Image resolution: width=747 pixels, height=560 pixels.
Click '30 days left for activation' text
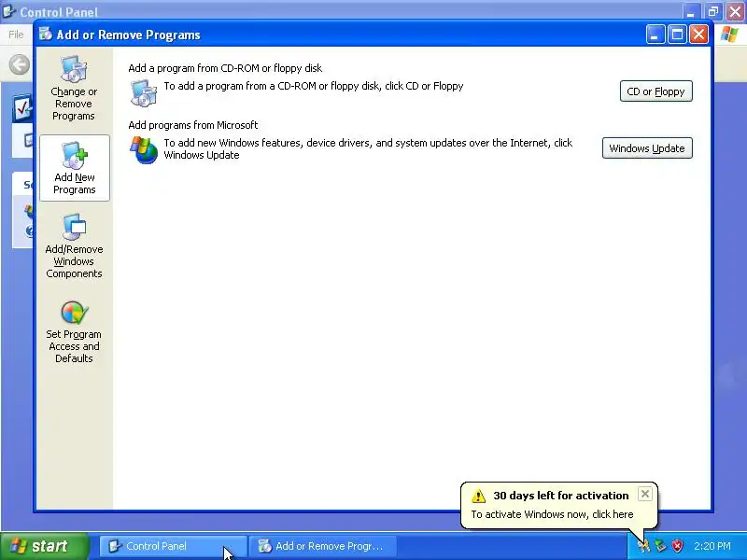pos(561,496)
